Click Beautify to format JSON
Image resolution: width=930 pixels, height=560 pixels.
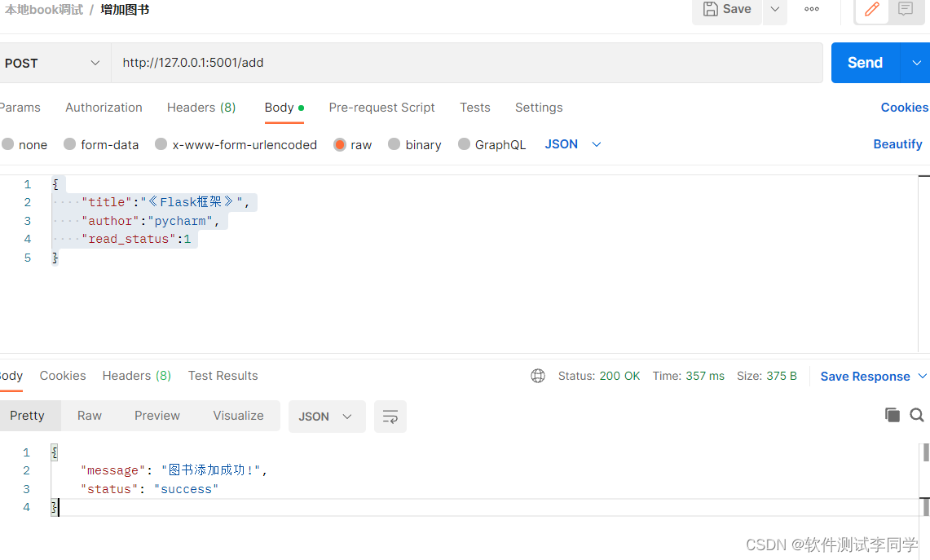[x=897, y=144]
